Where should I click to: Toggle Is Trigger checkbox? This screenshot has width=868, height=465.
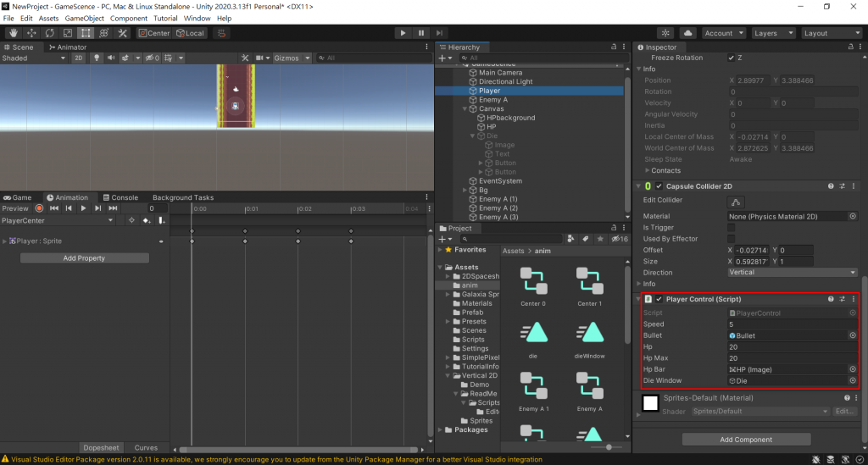tap(732, 228)
